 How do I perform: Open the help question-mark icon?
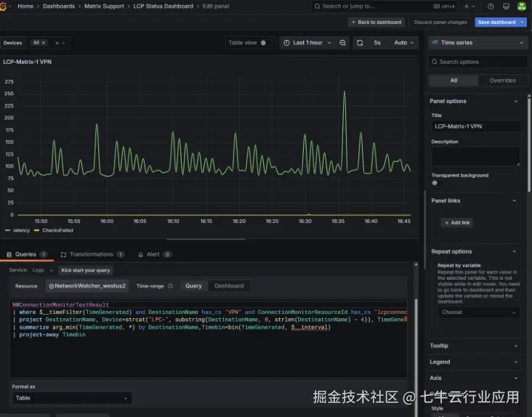click(x=491, y=6)
